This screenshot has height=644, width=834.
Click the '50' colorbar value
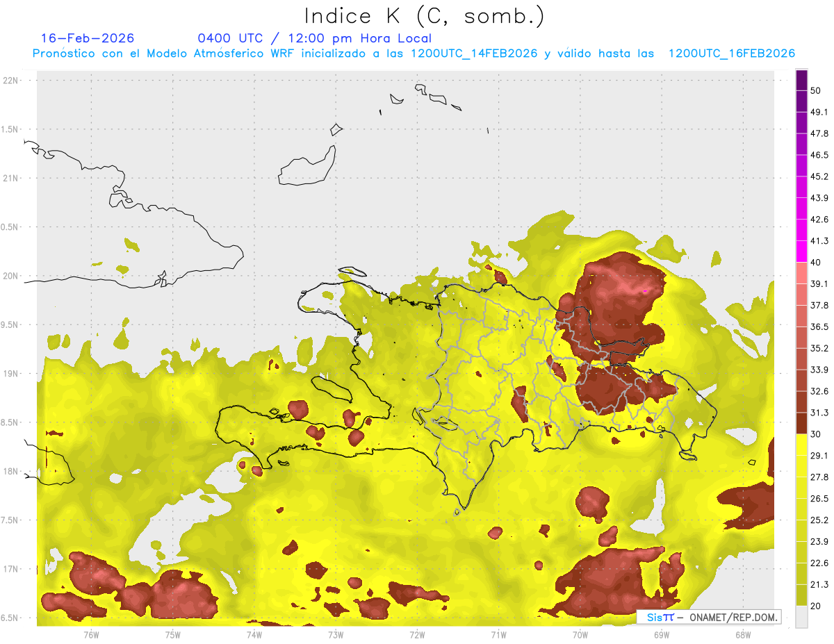(816, 90)
